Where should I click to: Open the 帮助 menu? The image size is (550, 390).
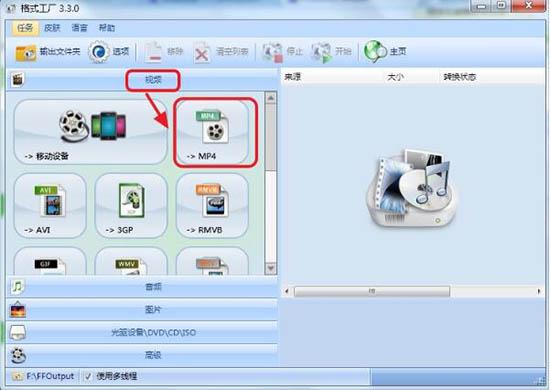coord(107,28)
